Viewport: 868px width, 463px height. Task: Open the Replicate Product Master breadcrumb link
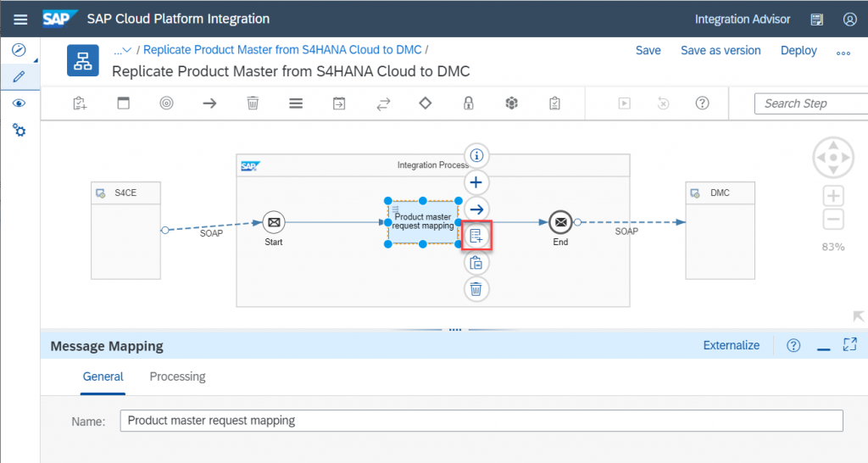tap(282, 50)
